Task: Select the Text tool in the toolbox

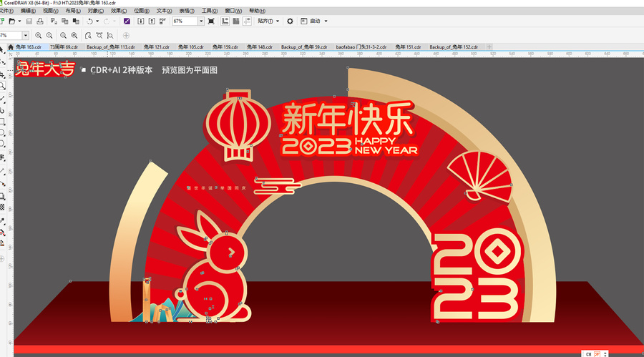Action: coord(2,157)
